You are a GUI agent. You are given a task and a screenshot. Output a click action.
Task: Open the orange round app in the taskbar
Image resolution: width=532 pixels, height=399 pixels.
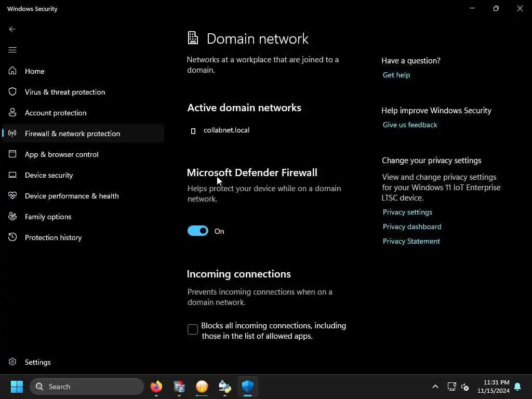pos(202,387)
